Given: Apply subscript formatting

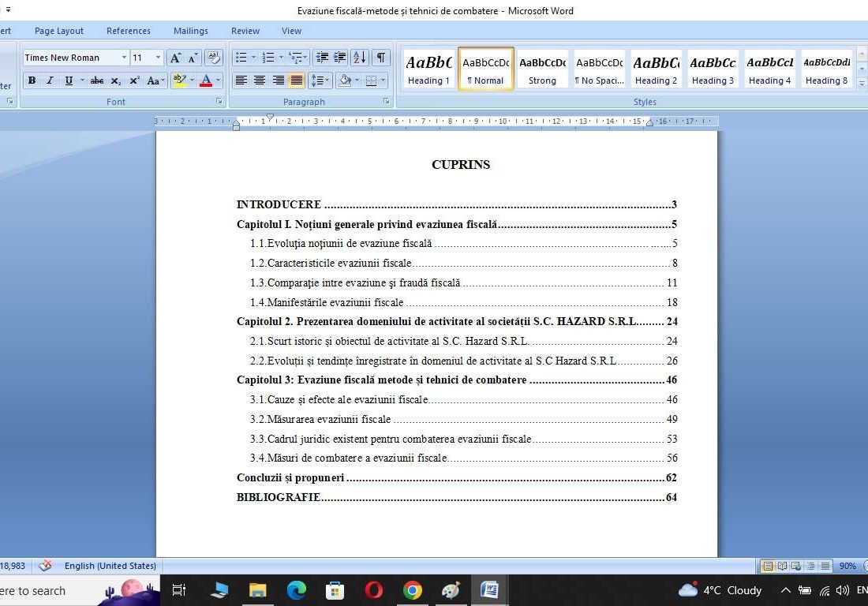Looking at the screenshot, I should point(116,80).
